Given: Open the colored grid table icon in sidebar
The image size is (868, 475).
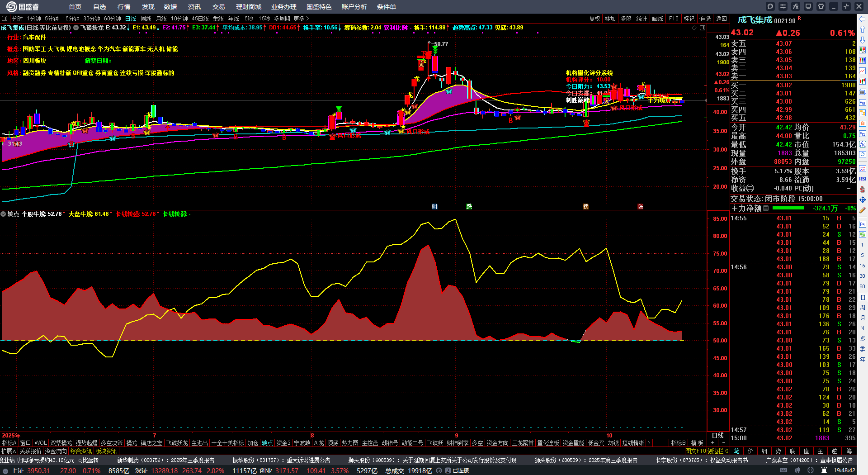Looking at the screenshot, I should [863, 60].
